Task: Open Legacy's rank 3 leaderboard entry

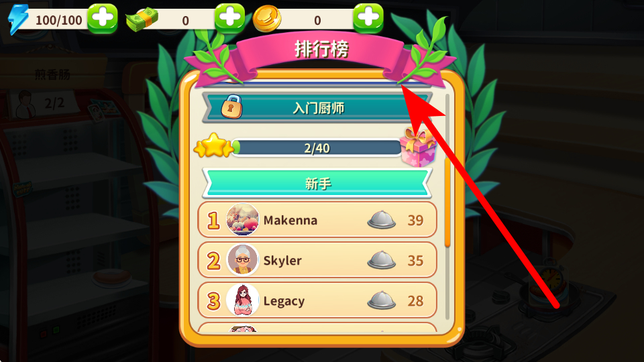Action: (x=317, y=300)
